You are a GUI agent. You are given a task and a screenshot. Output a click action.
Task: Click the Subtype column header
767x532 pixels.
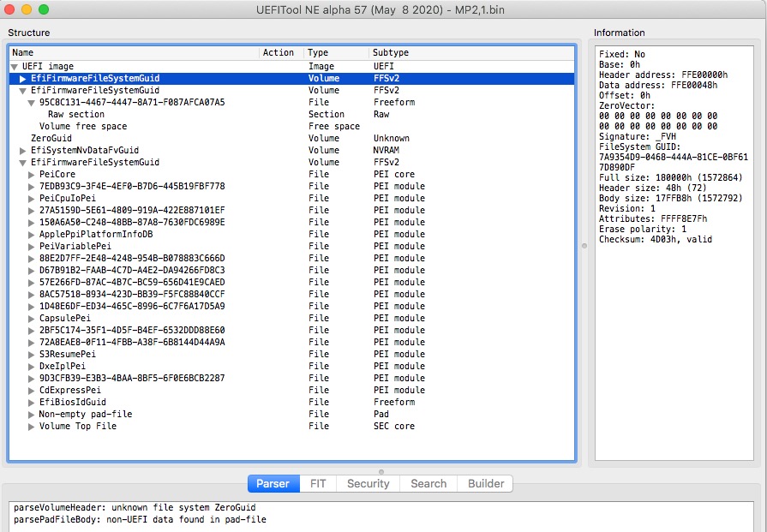pos(471,53)
